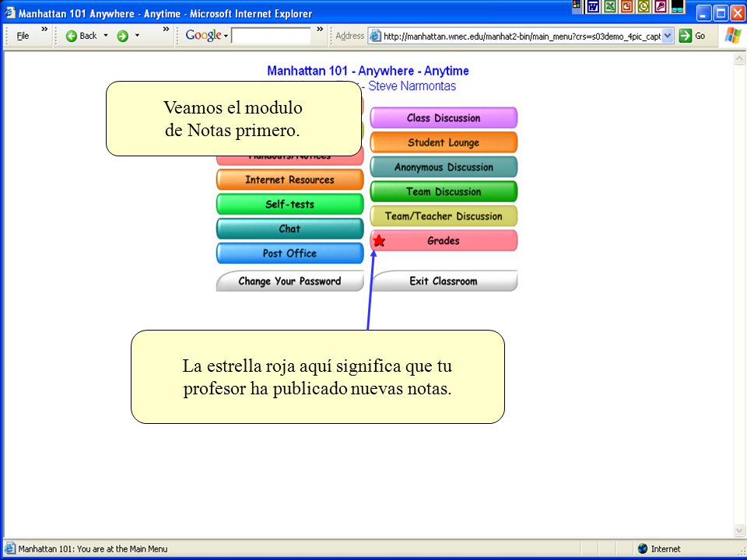747x560 pixels.
Task: Click in the Google search input box
Action: [271, 36]
